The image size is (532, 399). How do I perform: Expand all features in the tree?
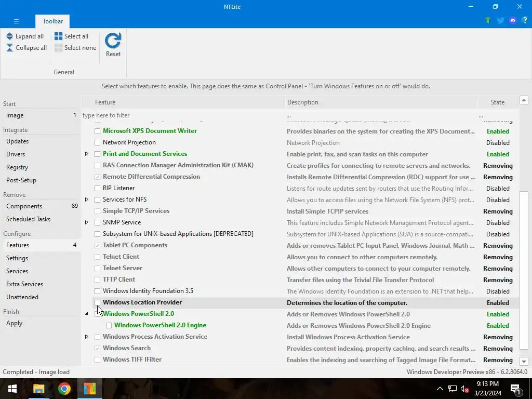coord(25,36)
